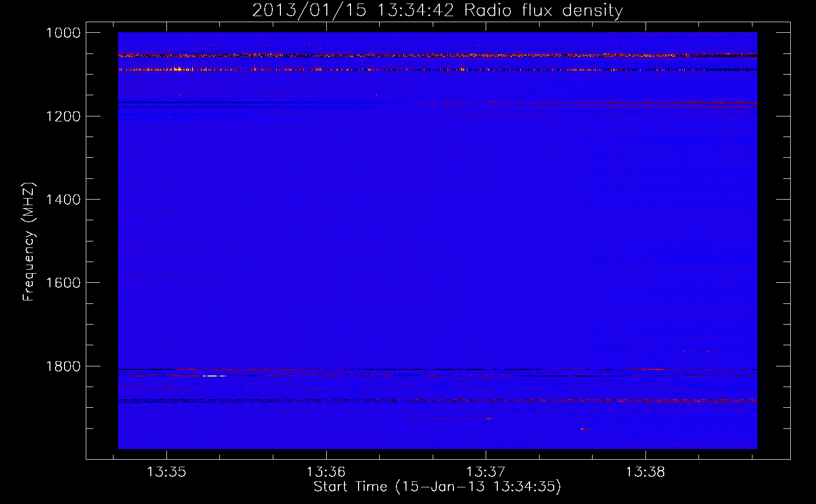This screenshot has width=816, height=504.
Task: Click the 1200 frequency tick label
Action: click(x=63, y=116)
